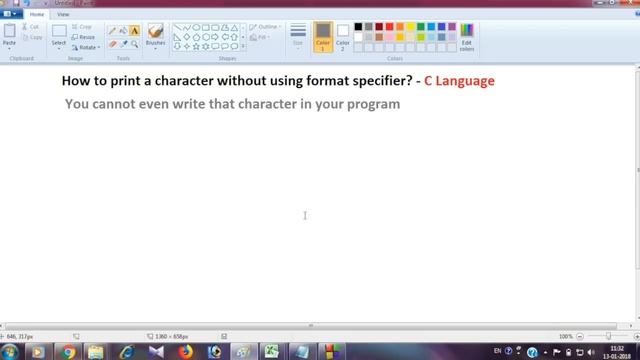640x360 pixels.
Task: Click the zoom out minus button
Action: (x=580, y=336)
